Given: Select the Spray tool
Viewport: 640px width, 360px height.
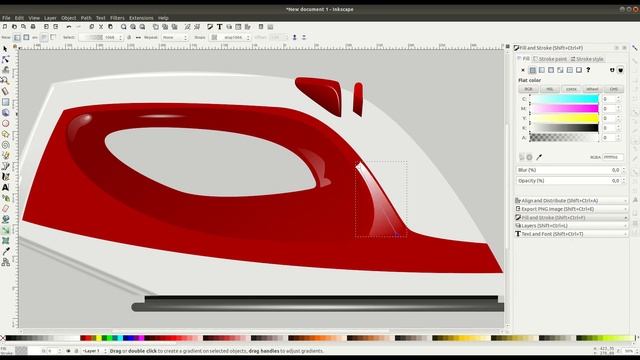Looking at the screenshot, I should (5, 198).
